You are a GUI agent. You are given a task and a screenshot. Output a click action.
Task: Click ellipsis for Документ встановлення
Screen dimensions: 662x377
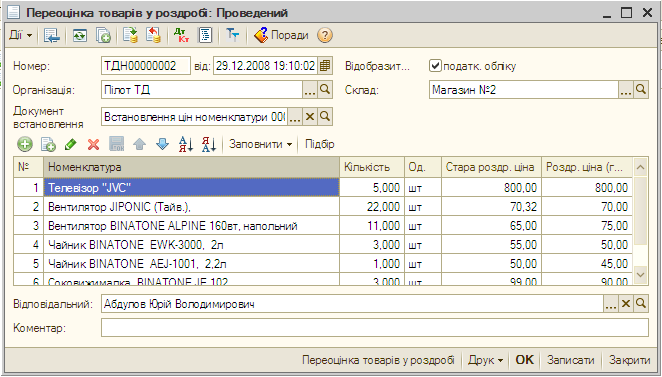(x=295, y=117)
